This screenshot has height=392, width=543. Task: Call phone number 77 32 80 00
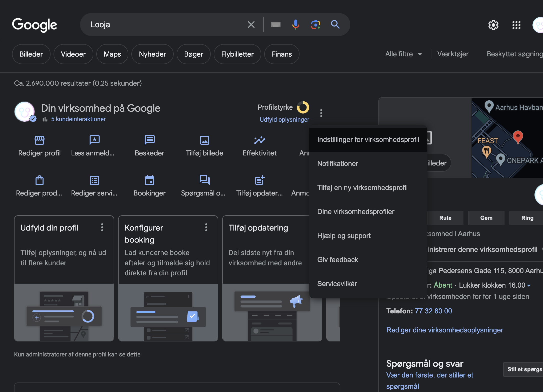point(433,311)
